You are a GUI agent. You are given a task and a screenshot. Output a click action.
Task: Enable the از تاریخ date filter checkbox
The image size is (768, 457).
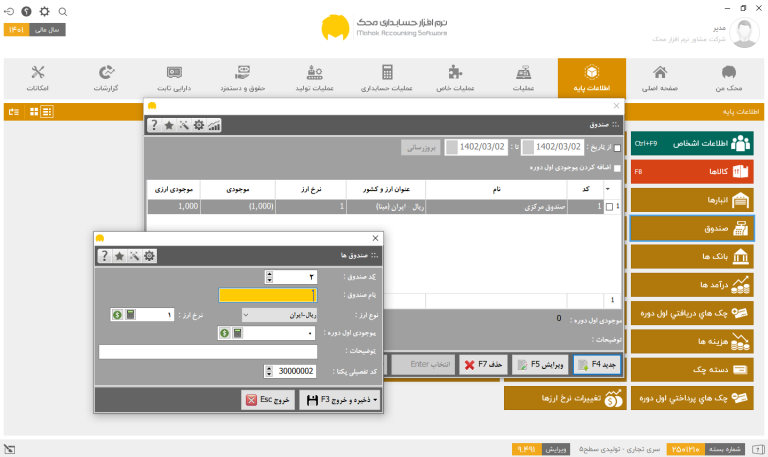pos(617,147)
